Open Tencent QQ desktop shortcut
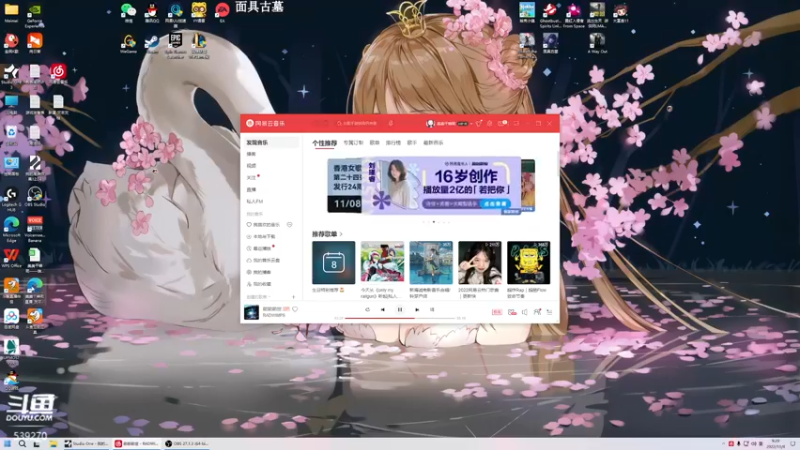The image size is (800, 450). (x=152, y=13)
